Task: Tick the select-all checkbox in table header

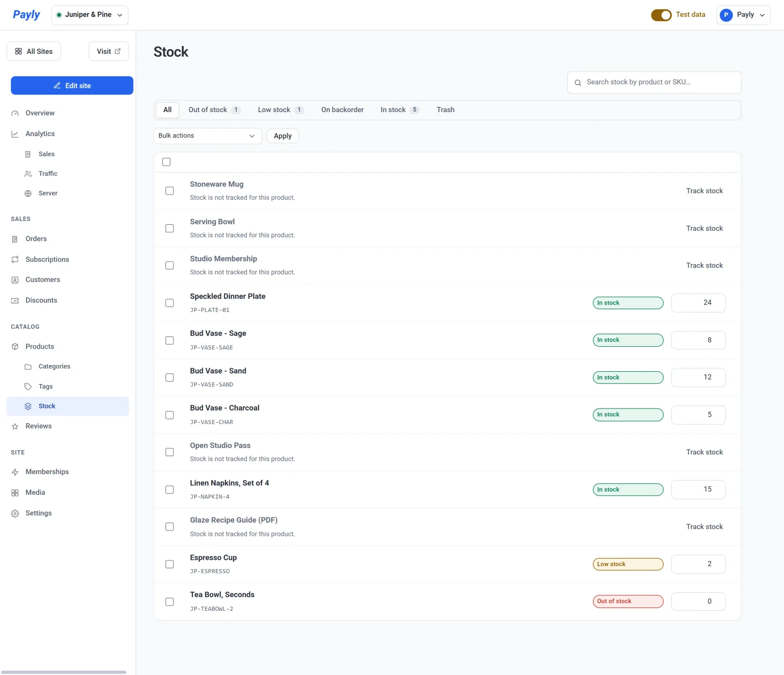Action: 167,162
